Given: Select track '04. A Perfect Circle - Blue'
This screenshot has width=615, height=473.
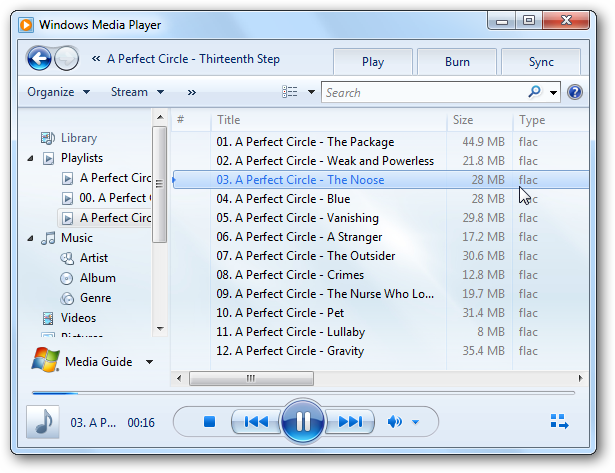Looking at the screenshot, I should (x=380, y=199).
